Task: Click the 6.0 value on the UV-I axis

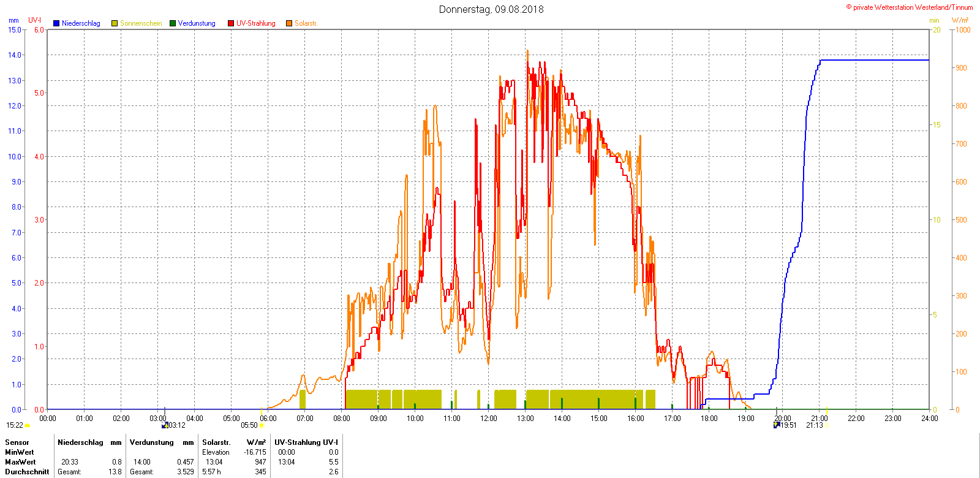Action: tap(39, 29)
